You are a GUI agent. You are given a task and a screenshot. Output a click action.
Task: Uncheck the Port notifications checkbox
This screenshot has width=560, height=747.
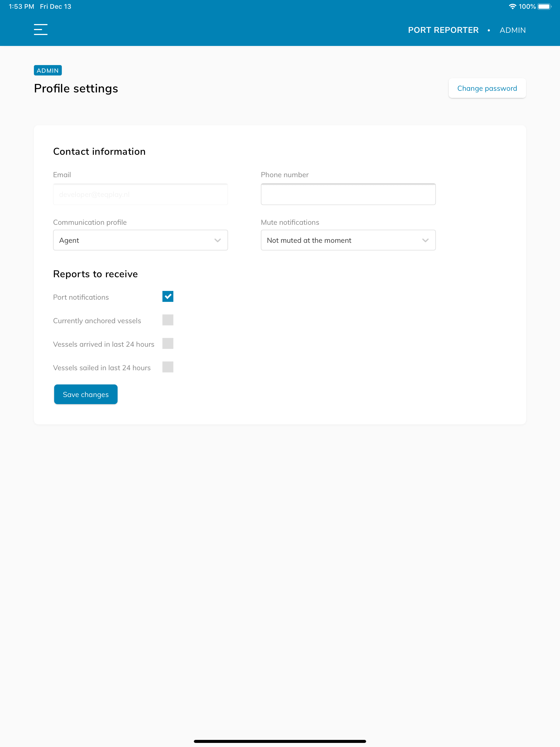click(168, 296)
